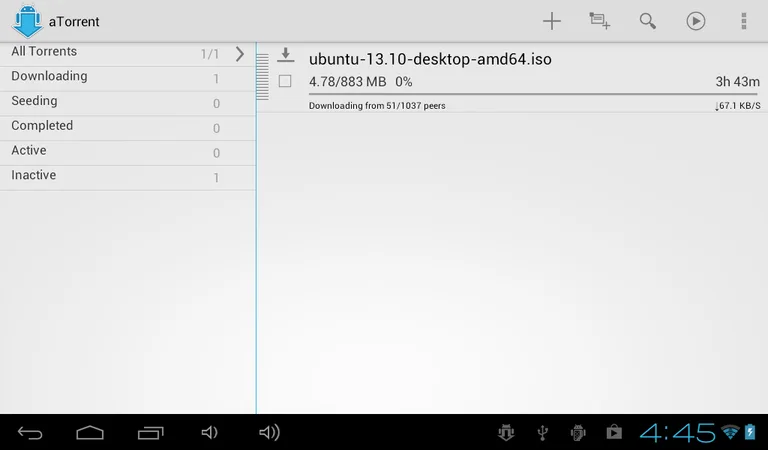Screen dimensions: 768x450
Task: Tap the download arrow status icon of torrent
Action: coord(286,55)
